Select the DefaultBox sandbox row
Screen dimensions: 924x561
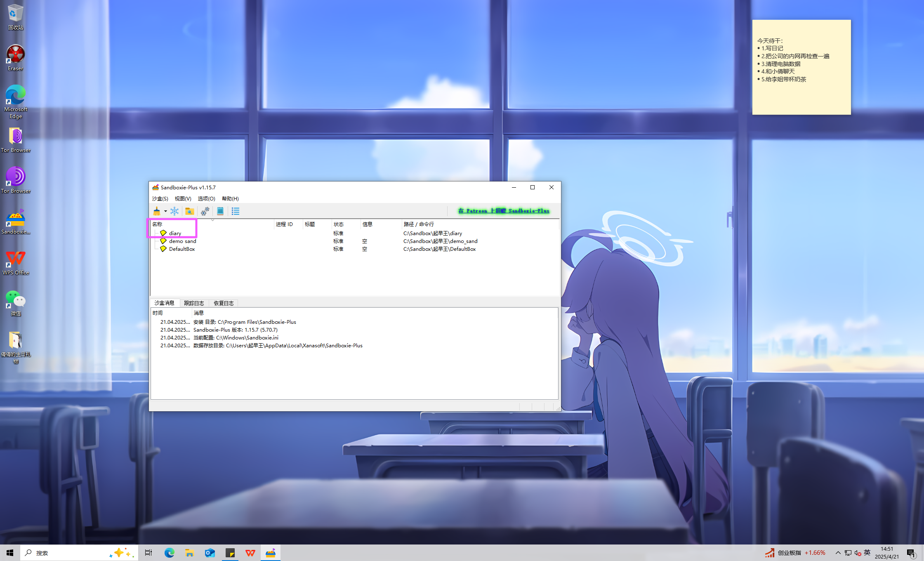coord(355,249)
